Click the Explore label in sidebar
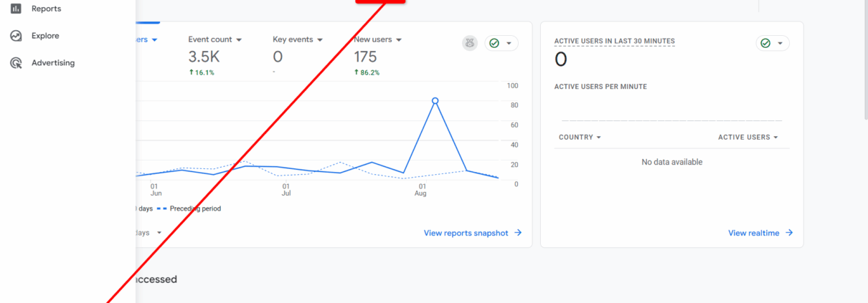Screen dimensions: 868x303 tap(45, 36)
